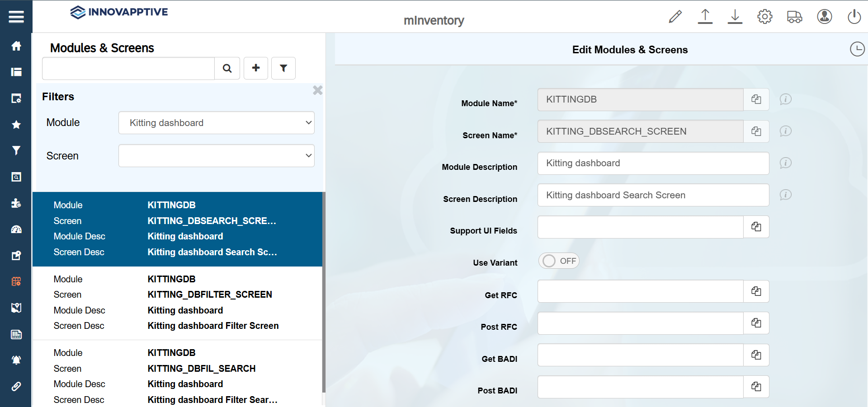Expand the Screen filter dropdown
This screenshot has height=407, width=868.
(217, 156)
